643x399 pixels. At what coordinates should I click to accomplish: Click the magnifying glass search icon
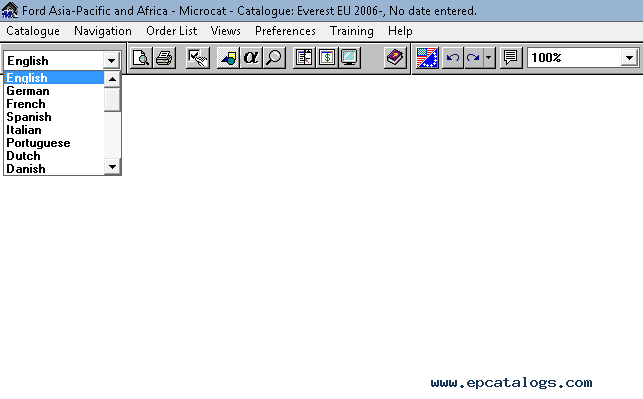pos(274,58)
